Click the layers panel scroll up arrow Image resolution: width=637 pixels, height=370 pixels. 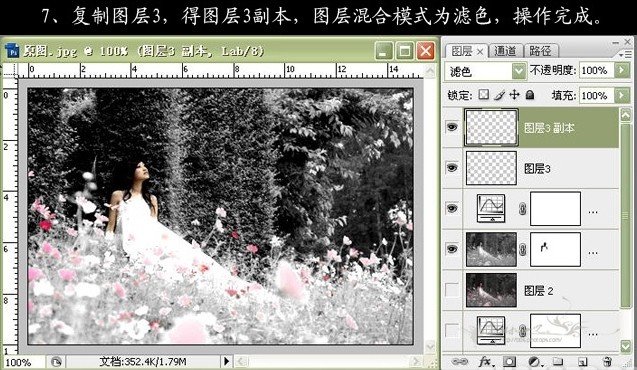point(626,115)
